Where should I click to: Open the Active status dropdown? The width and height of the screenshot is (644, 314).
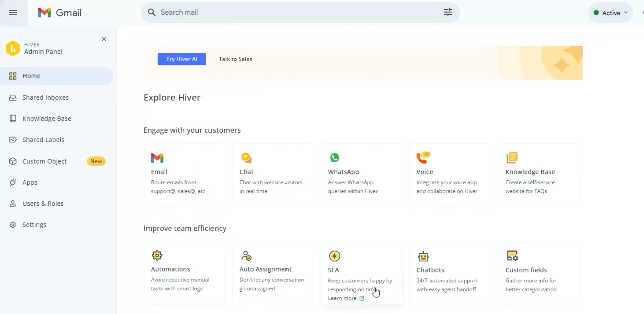tap(610, 12)
